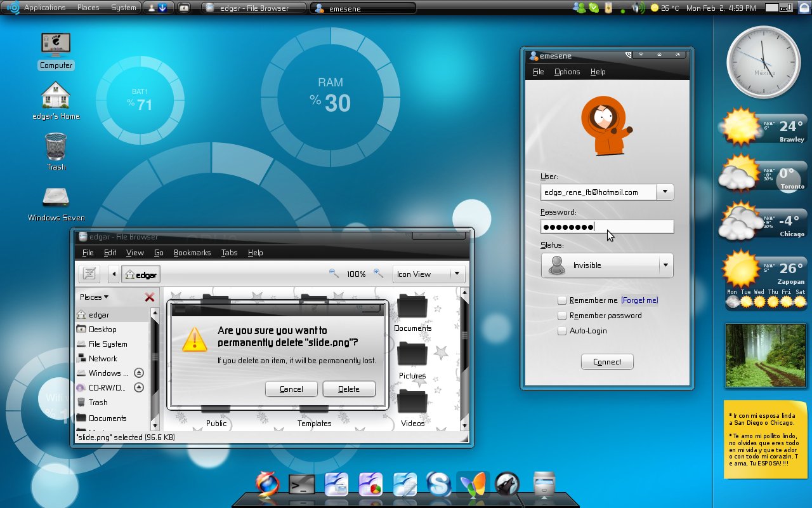Click the volume icon in the top panel
Screen dimensions: 812x508
pyautogui.click(x=638, y=8)
